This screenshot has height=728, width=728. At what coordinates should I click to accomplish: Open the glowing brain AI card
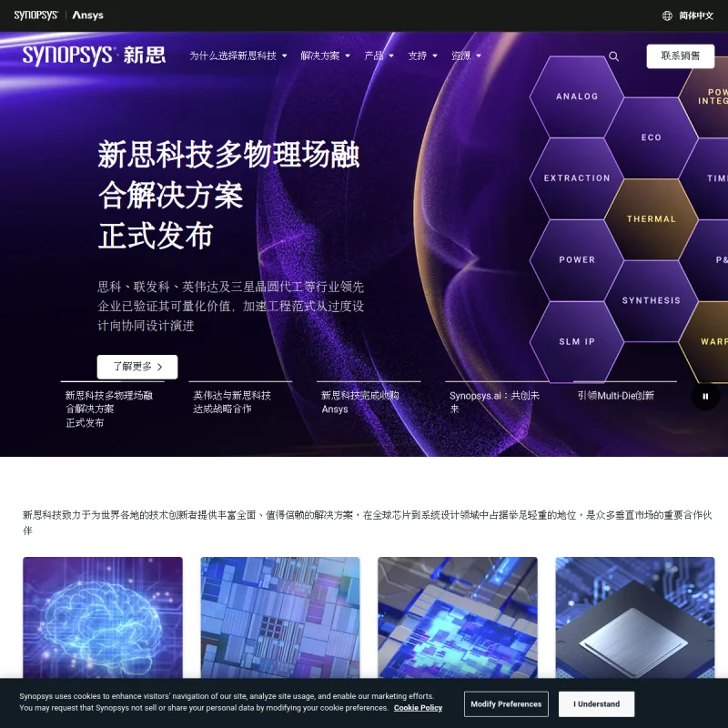point(103,618)
